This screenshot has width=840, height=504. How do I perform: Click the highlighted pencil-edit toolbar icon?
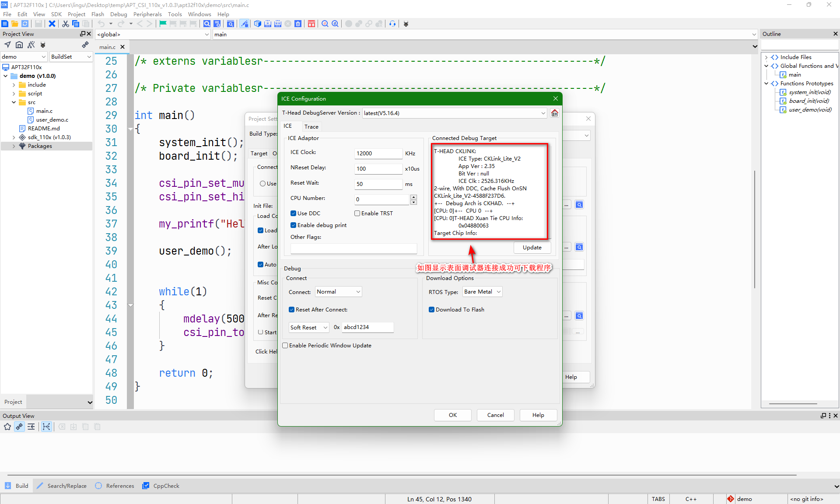(244, 24)
